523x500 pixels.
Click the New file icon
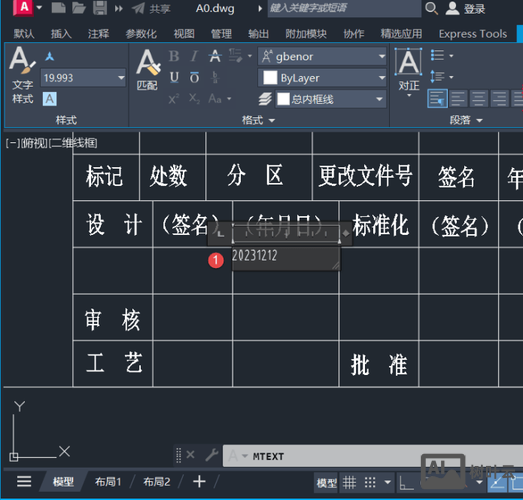click(58, 8)
